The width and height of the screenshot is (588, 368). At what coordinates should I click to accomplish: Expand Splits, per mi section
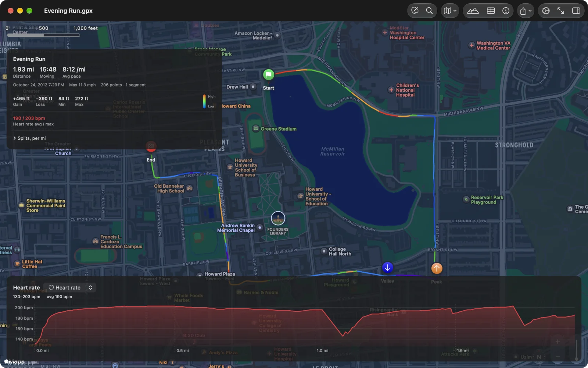pos(29,138)
